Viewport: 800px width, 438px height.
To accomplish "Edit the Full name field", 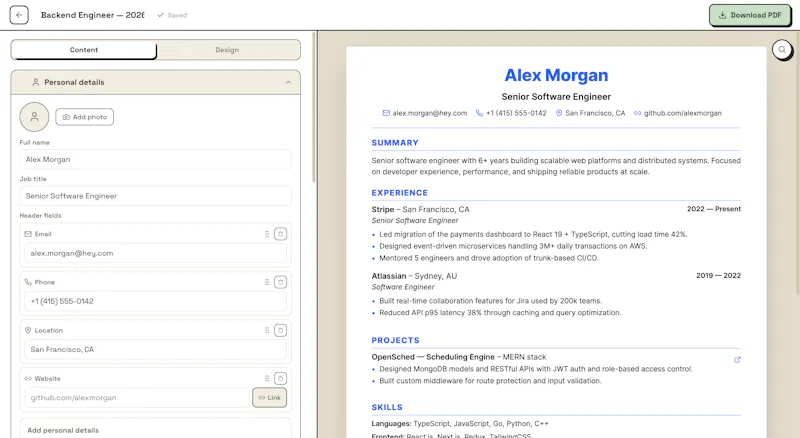I will coord(156,159).
